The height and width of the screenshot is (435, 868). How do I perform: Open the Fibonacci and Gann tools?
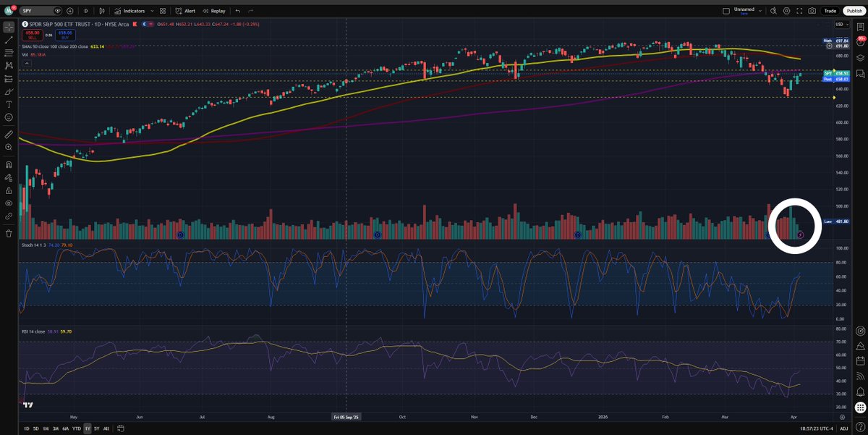tap(9, 53)
